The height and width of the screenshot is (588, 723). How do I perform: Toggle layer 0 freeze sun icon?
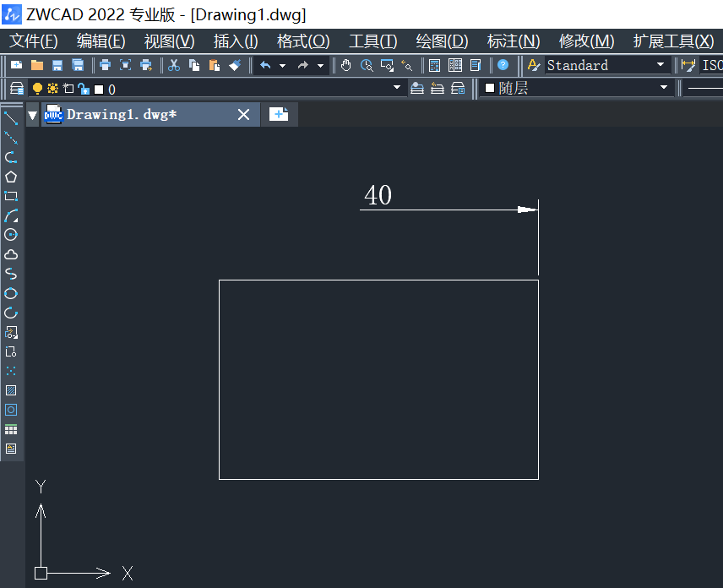(52, 89)
